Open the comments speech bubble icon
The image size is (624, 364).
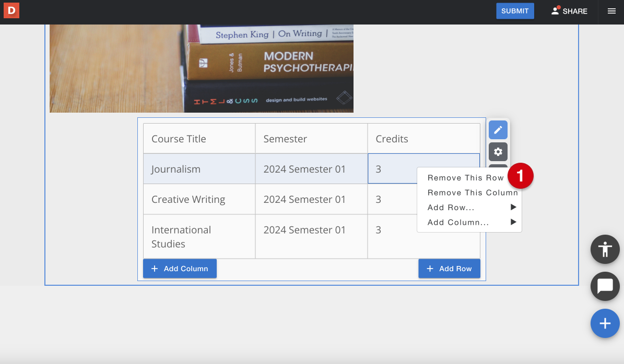point(605,286)
